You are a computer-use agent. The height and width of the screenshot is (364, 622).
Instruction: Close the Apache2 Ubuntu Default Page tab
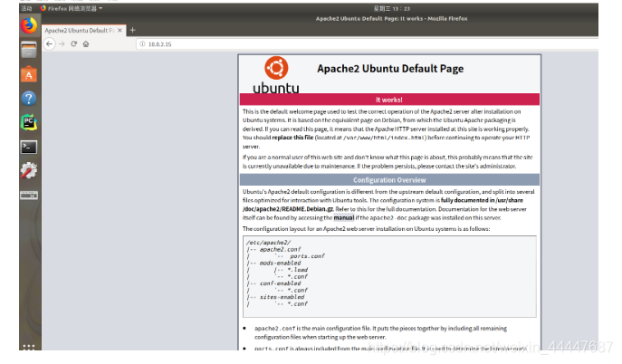(x=120, y=30)
